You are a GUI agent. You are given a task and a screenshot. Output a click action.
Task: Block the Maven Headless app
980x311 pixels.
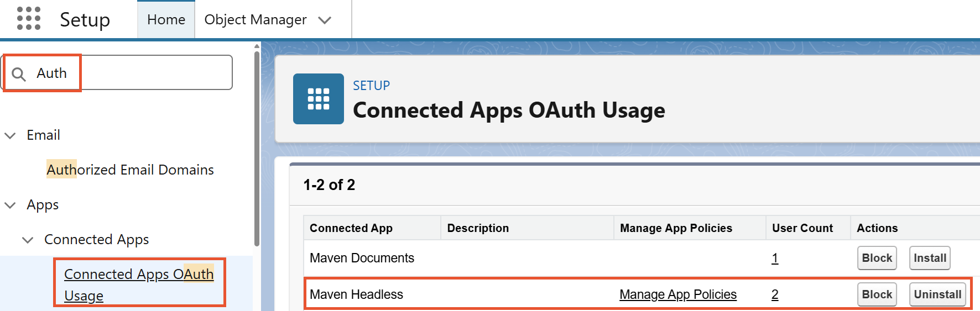coord(877,294)
